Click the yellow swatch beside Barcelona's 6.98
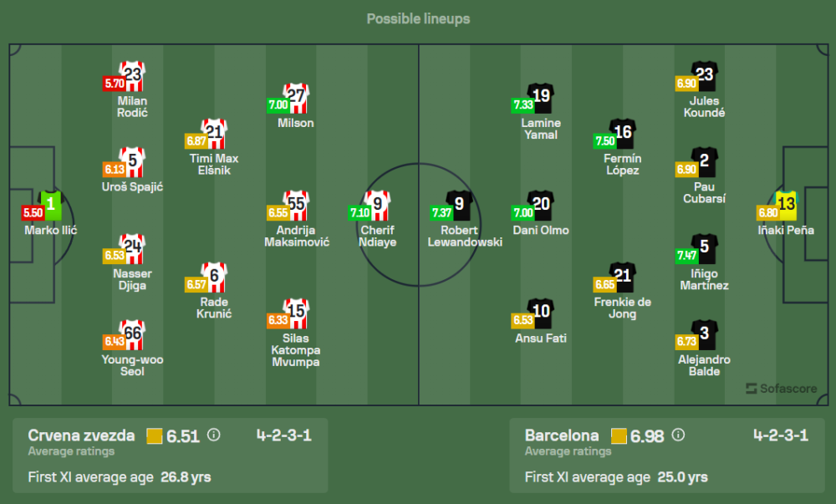 click(619, 435)
